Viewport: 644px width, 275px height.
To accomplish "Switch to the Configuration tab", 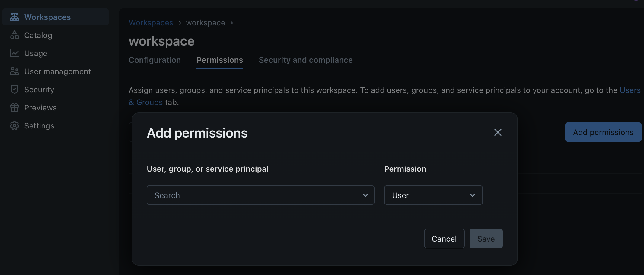I will (x=155, y=60).
